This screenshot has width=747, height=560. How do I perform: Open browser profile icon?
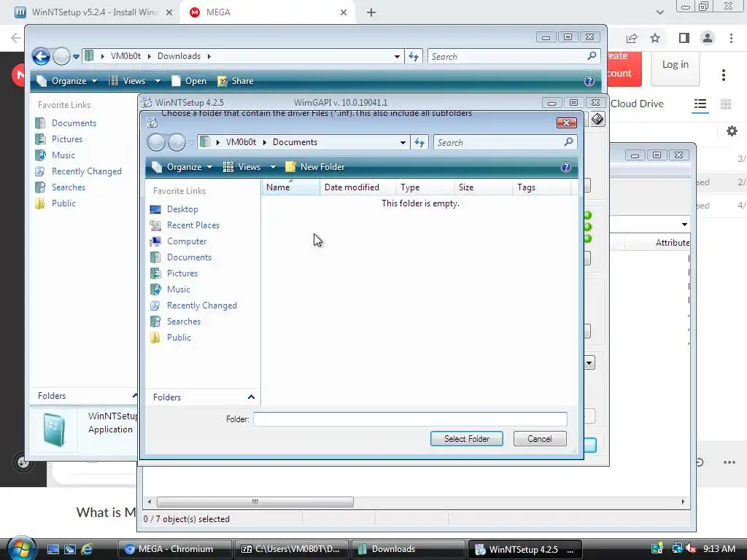coord(708,38)
